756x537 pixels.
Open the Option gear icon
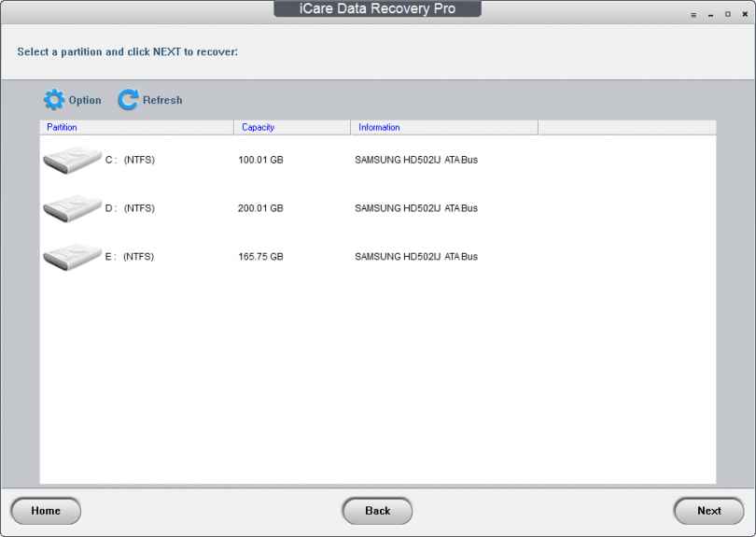tap(54, 100)
